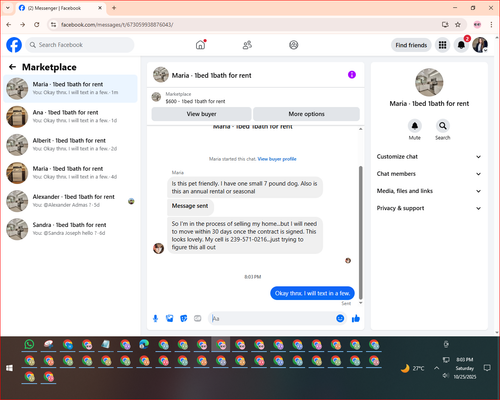Choose a sticker icon

(x=184, y=318)
